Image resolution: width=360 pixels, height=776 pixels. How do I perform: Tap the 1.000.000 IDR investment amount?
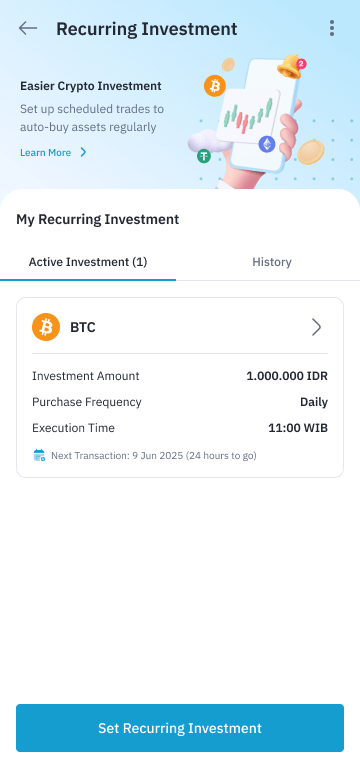[x=287, y=376]
